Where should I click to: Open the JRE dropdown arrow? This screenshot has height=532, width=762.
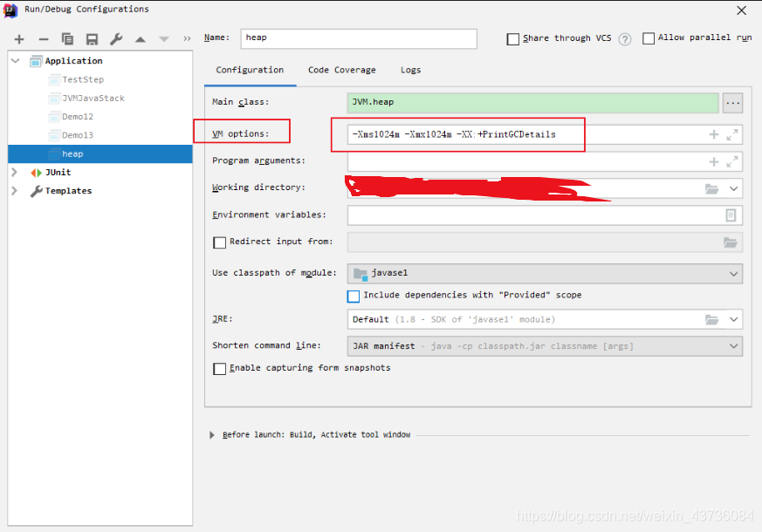[734, 319]
